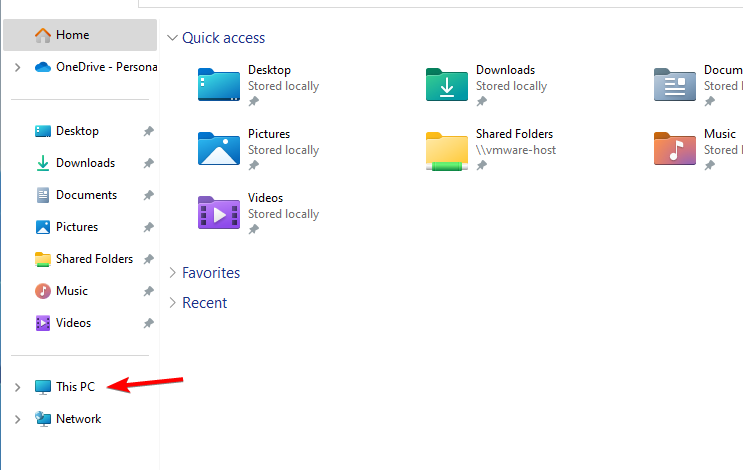Collapse the Quick access section

point(173,38)
